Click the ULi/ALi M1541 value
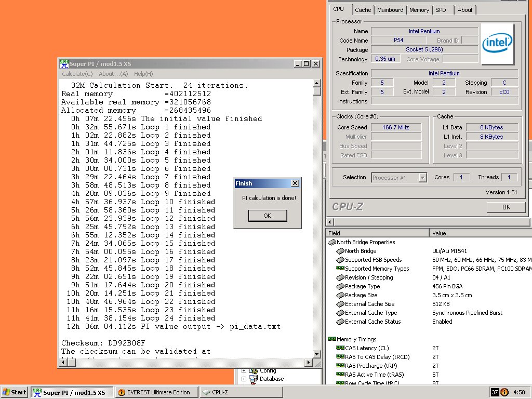 (449, 251)
